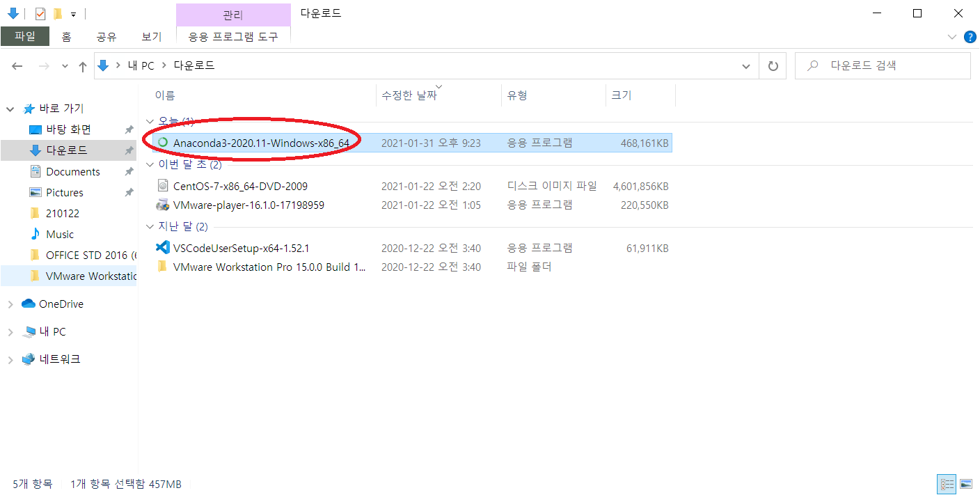This screenshot has width=980, height=495.
Task: Collapse the 지난 달 group
Action: click(x=150, y=227)
